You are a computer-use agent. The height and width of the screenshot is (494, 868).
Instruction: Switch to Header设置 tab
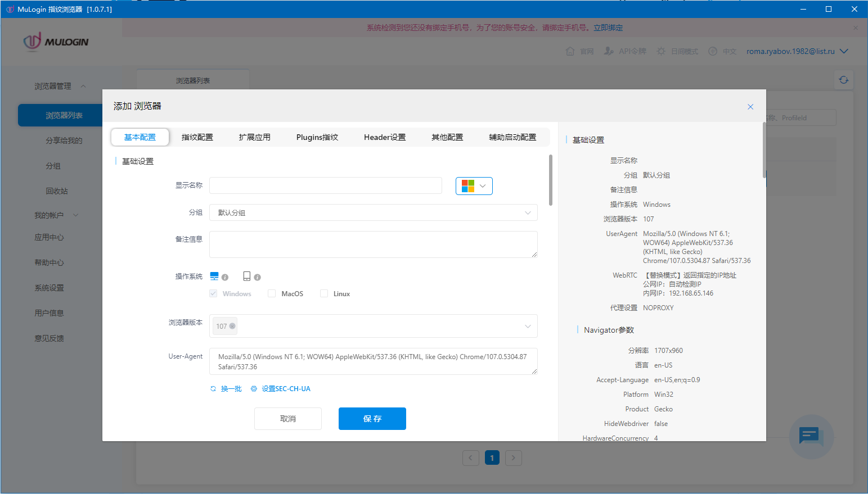(385, 137)
